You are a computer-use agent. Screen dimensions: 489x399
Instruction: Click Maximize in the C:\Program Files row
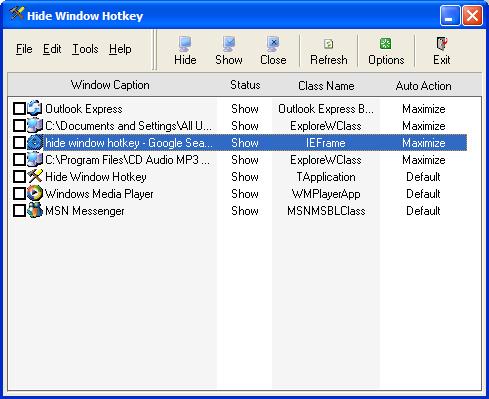pos(424,160)
